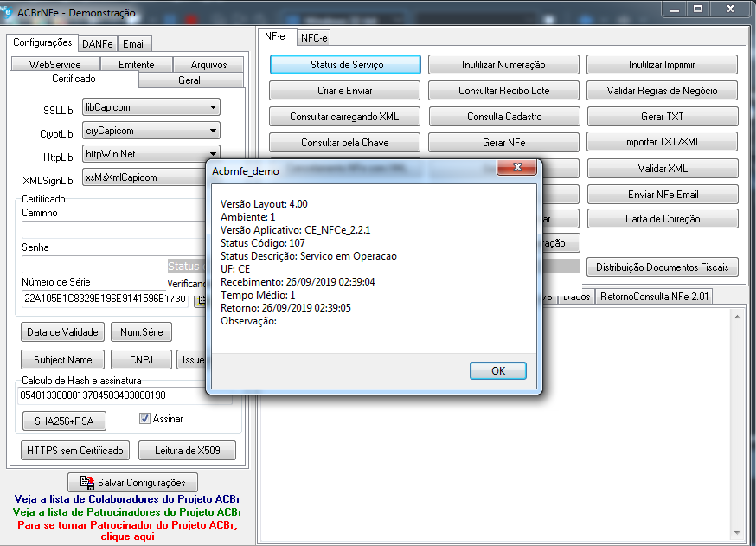Open the XMLSignLib combo box

tap(144, 177)
